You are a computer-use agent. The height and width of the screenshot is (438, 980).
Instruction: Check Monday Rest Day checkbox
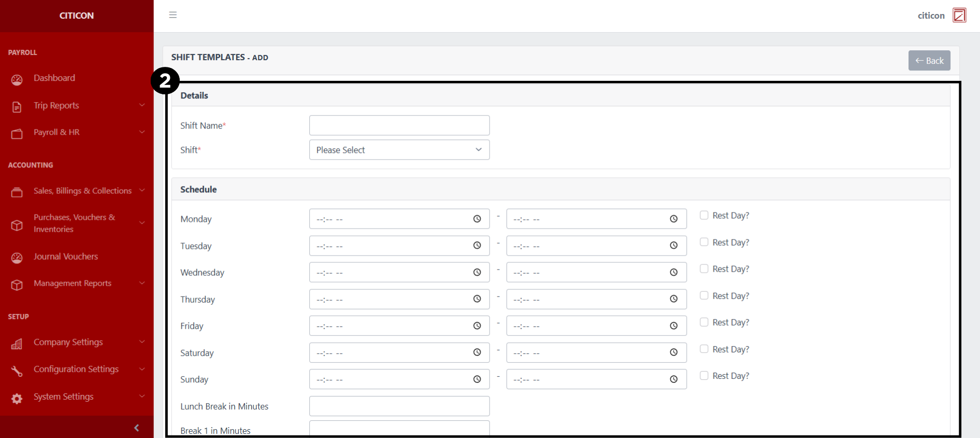[704, 215]
